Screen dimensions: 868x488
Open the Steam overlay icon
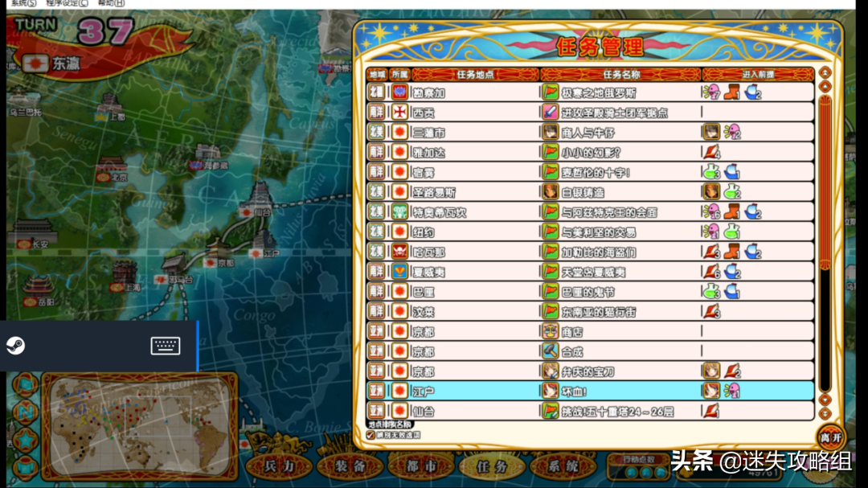[x=15, y=346]
